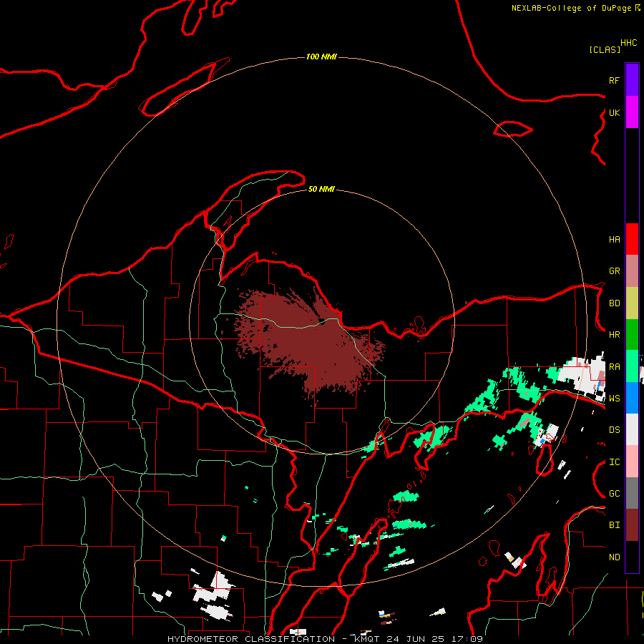The width and height of the screenshot is (644, 644).
Task: Click the 100 NMI range ring label
Action: click(321, 57)
